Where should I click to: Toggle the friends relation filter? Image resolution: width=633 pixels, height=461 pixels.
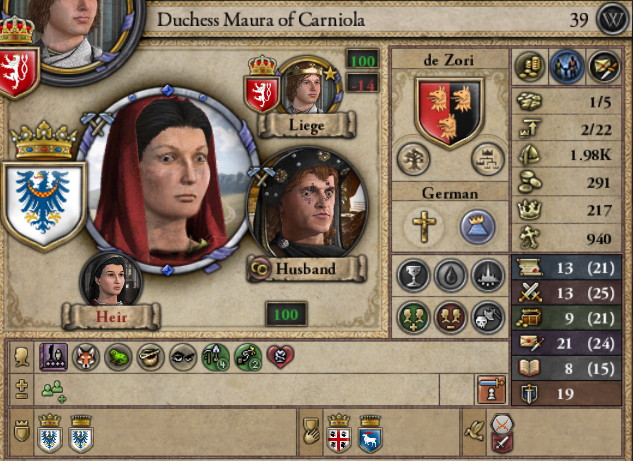413,317
